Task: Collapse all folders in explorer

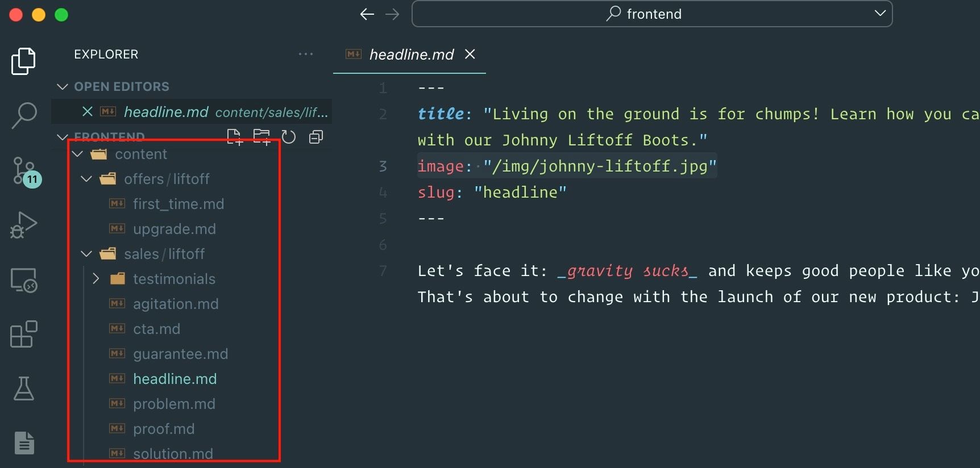Action: click(x=316, y=137)
